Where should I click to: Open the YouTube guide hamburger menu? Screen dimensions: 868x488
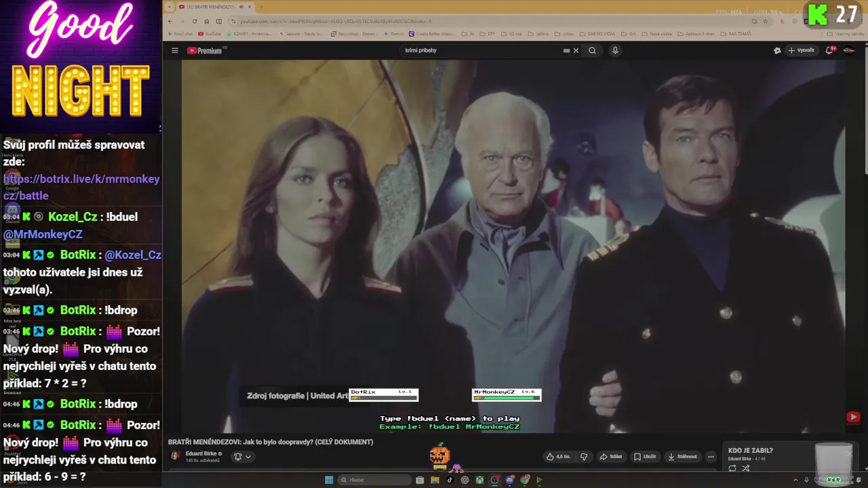click(174, 50)
